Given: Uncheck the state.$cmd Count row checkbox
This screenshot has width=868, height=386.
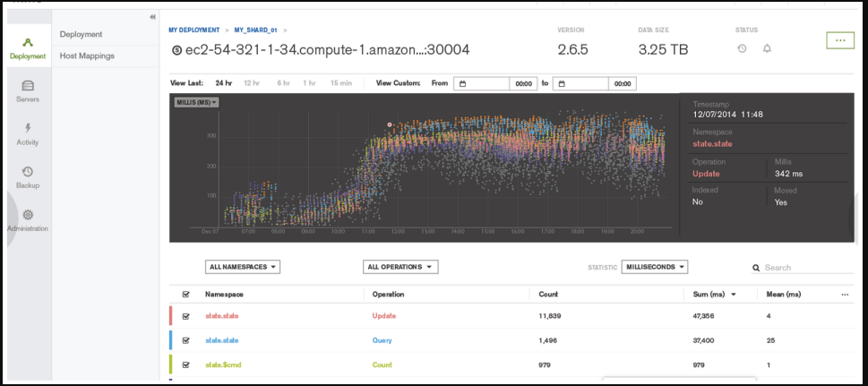Looking at the screenshot, I should point(185,365).
